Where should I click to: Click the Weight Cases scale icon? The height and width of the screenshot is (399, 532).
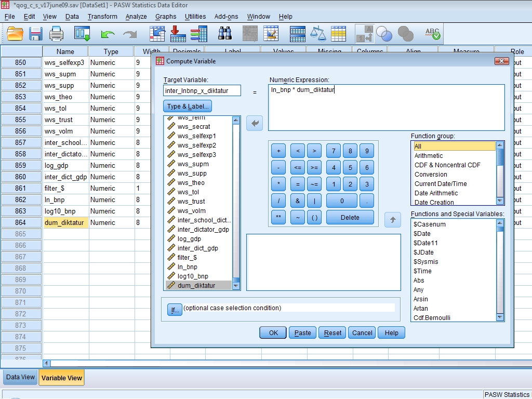point(317,34)
